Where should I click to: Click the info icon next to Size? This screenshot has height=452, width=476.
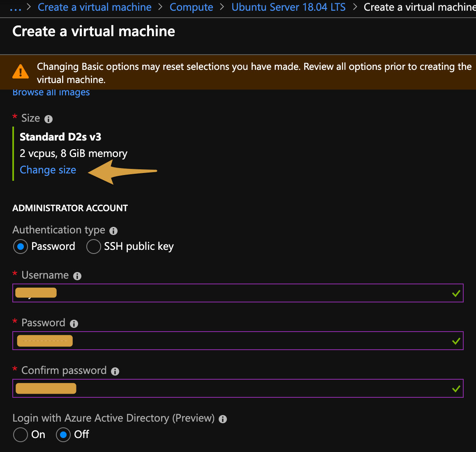point(49,119)
